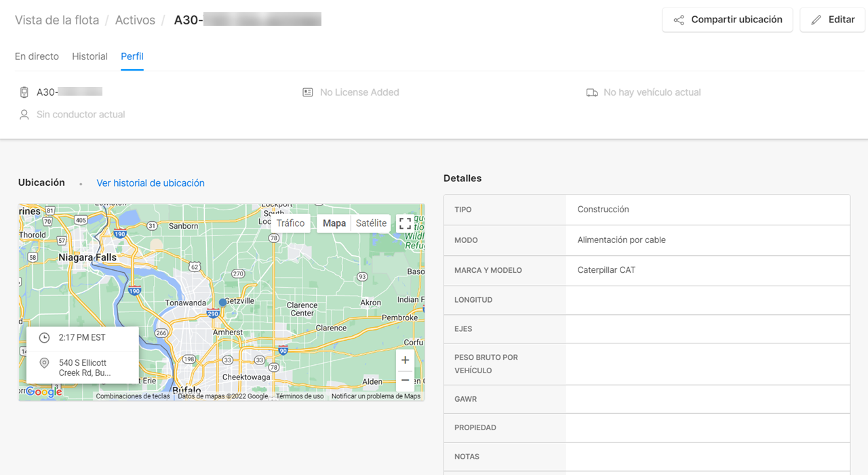Zoom out on the map
Image resolution: width=868 pixels, height=475 pixels.
[405, 380]
